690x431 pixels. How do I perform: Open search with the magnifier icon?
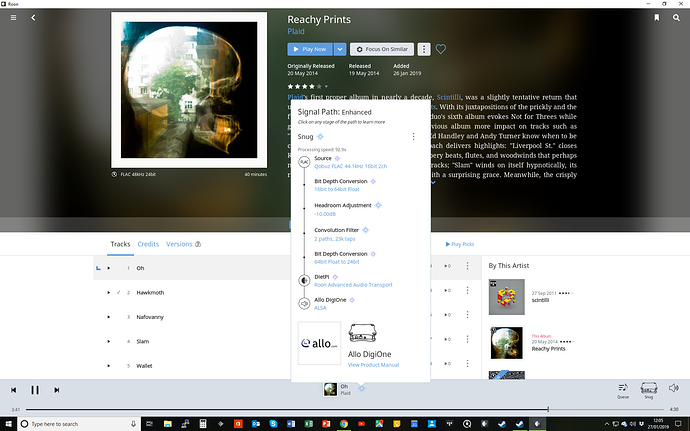(676, 18)
